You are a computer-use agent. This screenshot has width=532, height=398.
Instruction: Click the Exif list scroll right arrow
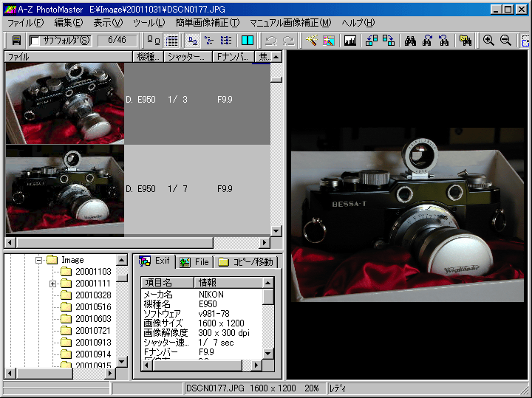point(256,365)
